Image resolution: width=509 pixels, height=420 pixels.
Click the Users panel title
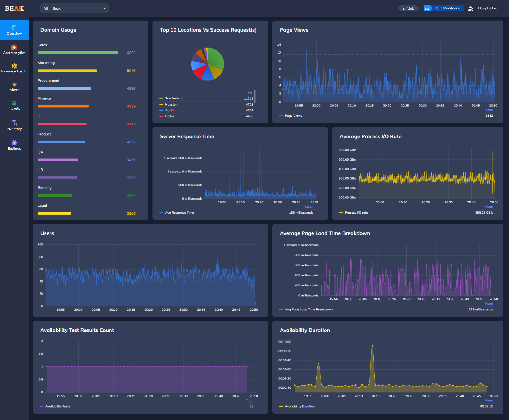click(x=47, y=233)
